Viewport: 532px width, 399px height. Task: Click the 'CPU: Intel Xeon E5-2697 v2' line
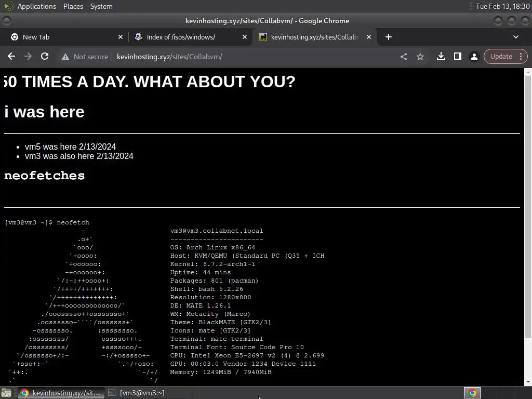[247, 355]
